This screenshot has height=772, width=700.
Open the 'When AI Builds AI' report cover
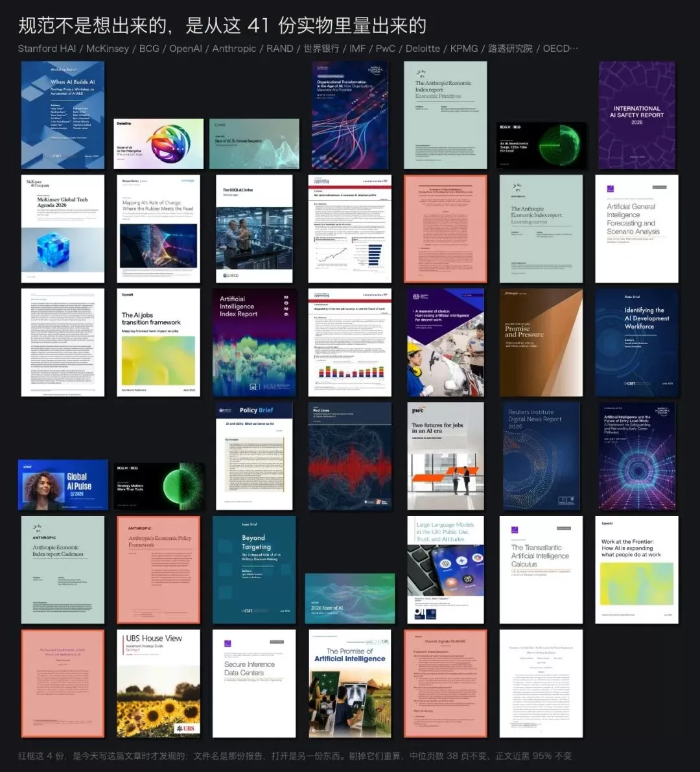coord(62,115)
